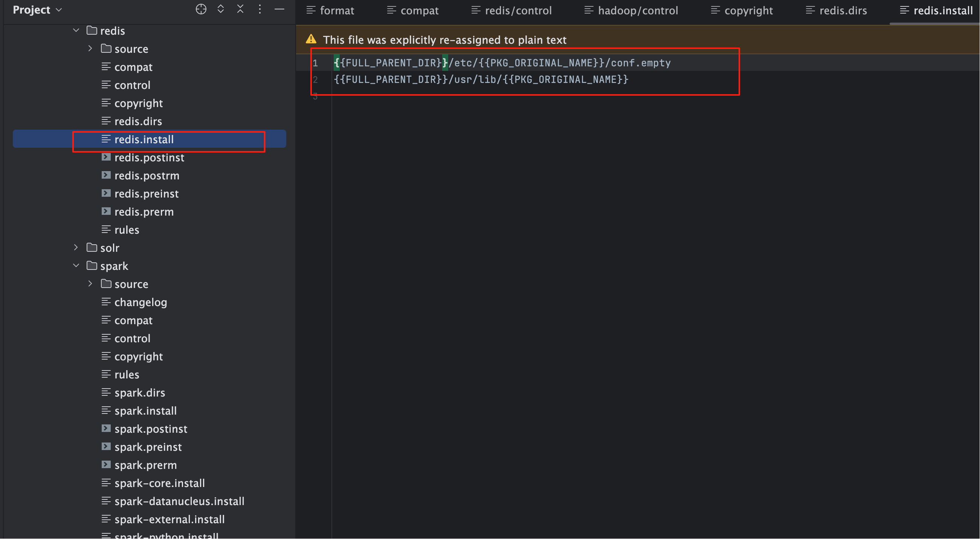The width and height of the screenshot is (980, 539).
Task: Select spark.dirs in the tree
Action: coord(140,392)
